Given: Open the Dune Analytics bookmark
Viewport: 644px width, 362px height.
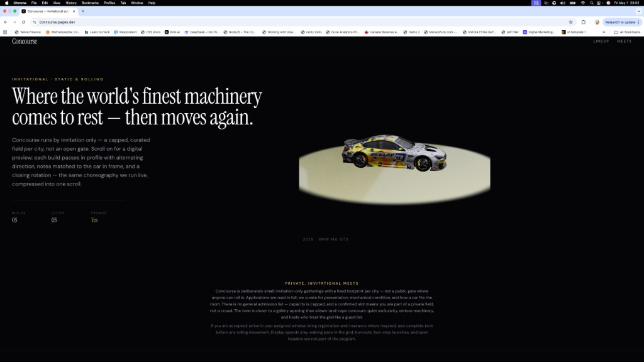Looking at the screenshot, I should tap(343, 32).
